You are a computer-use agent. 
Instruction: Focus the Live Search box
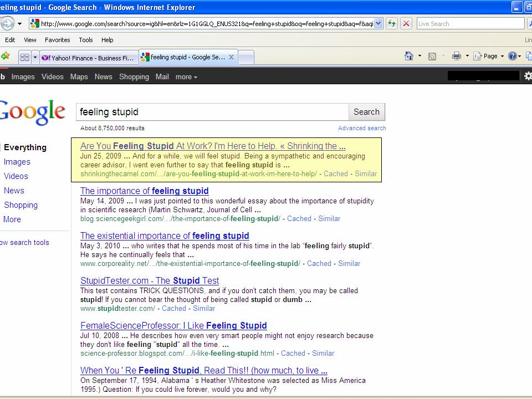tap(470, 24)
